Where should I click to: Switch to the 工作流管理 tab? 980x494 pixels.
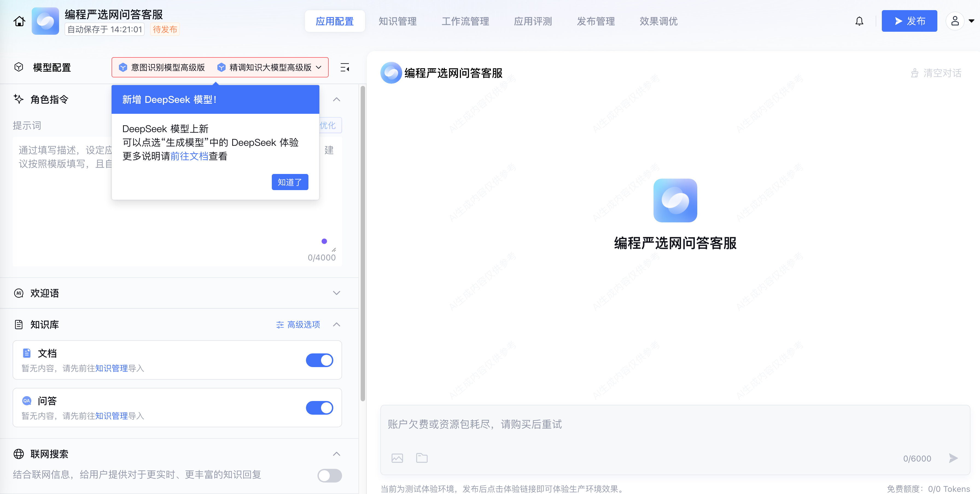465,21
